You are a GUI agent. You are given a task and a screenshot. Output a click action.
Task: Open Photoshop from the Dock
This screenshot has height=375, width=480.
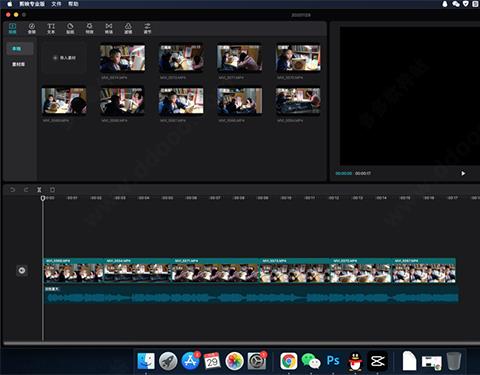(x=333, y=361)
